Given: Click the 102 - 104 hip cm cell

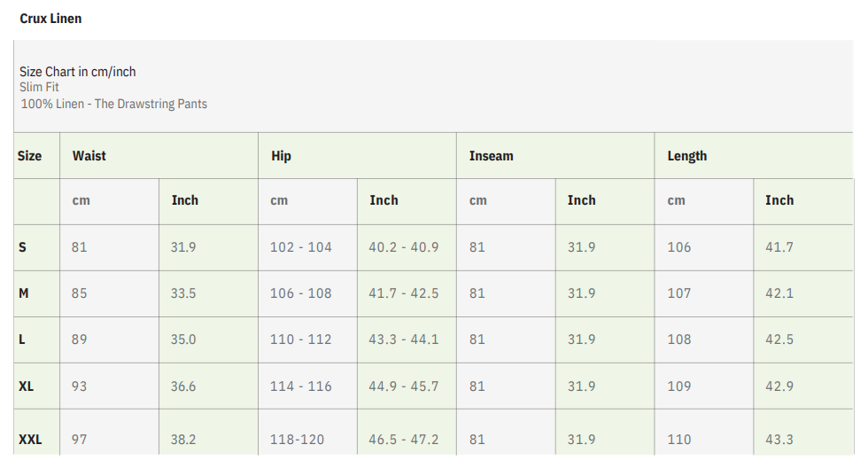Looking at the screenshot, I should click(301, 247).
